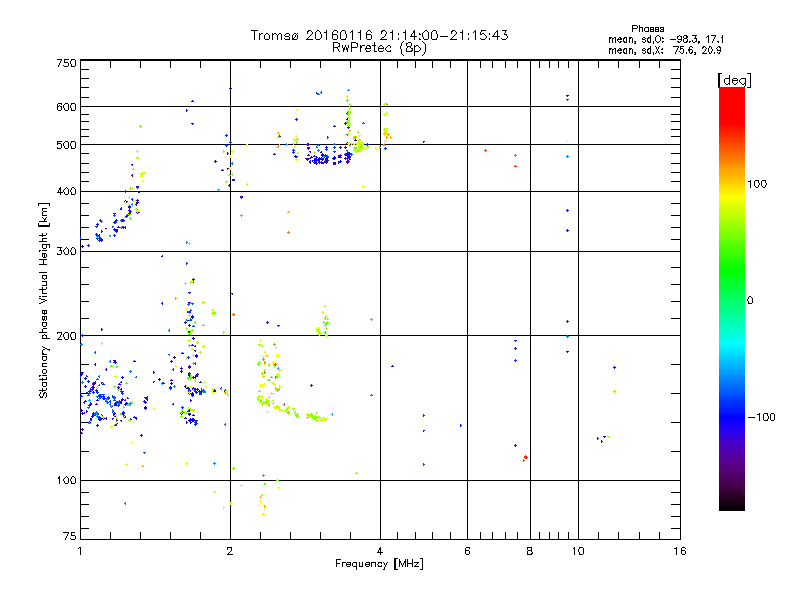
Task: Click the y-axis tick label "400"
Action: point(66,191)
